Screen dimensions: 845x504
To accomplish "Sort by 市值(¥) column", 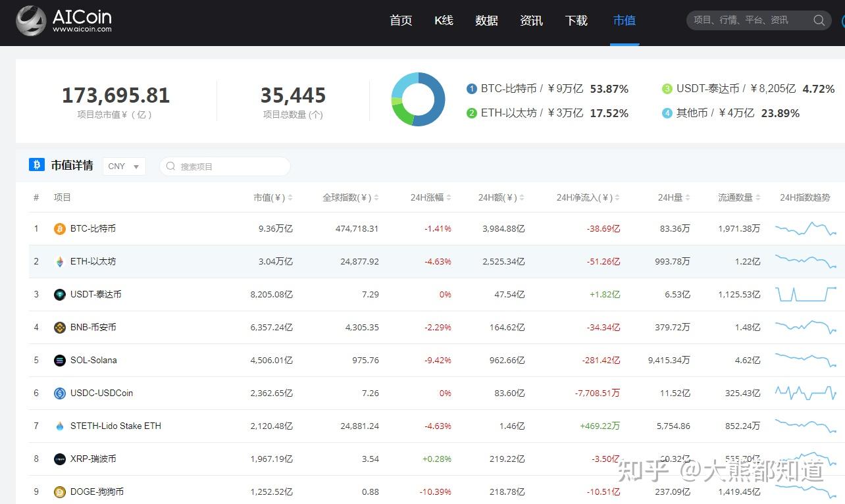I will [x=273, y=197].
